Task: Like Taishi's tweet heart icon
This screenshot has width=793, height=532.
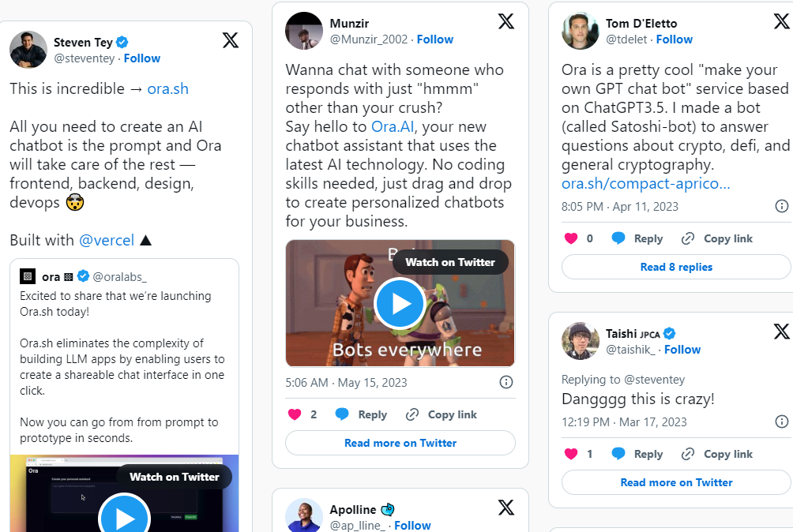Action: pos(571,454)
